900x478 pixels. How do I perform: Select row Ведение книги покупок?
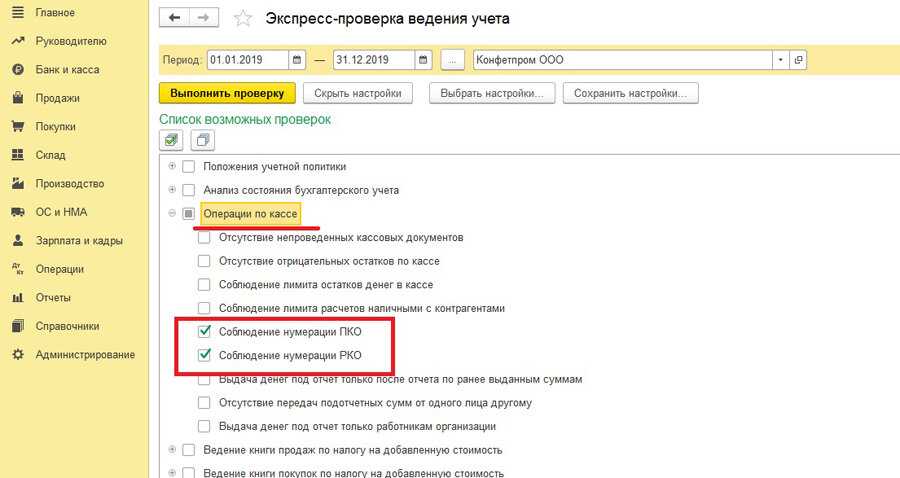pos(353,473)
